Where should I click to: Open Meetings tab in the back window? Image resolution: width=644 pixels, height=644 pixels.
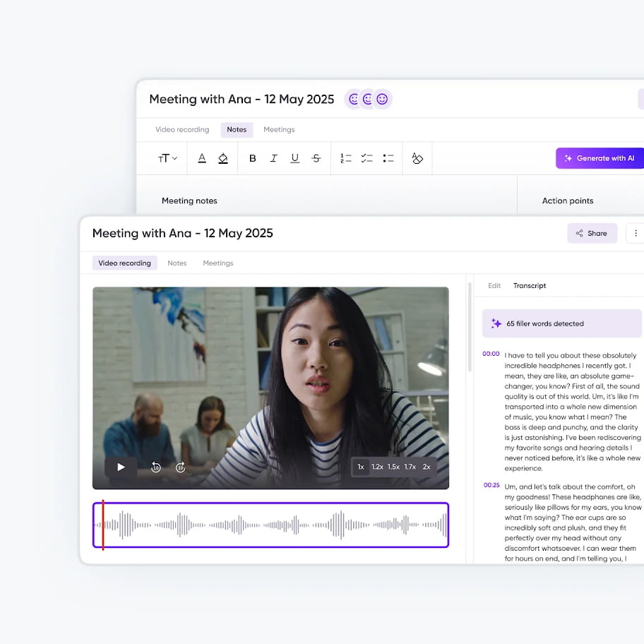(279, 129)
